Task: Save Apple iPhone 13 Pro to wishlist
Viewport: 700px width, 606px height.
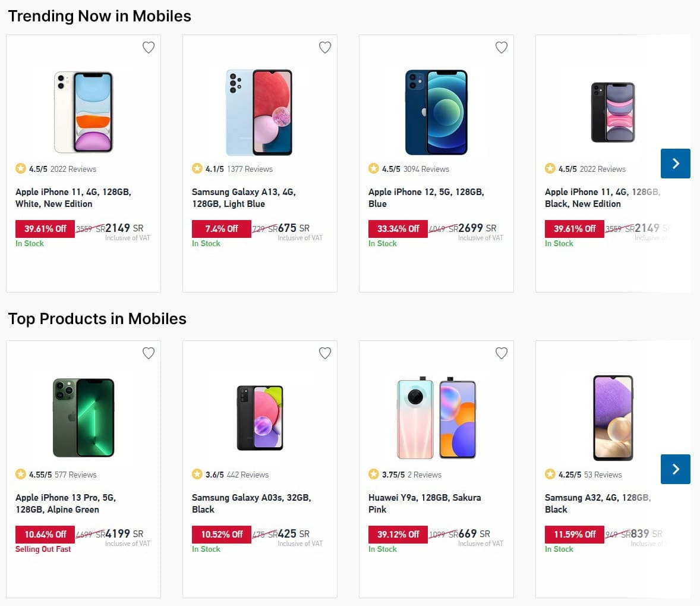Action: pos(149,353)
